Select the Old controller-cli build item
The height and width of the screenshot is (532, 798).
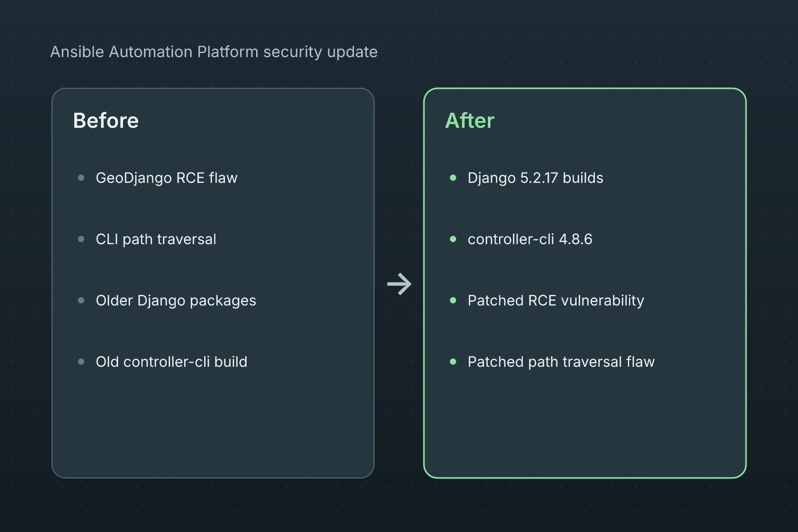pyautogui.click(x=171, y=362)
